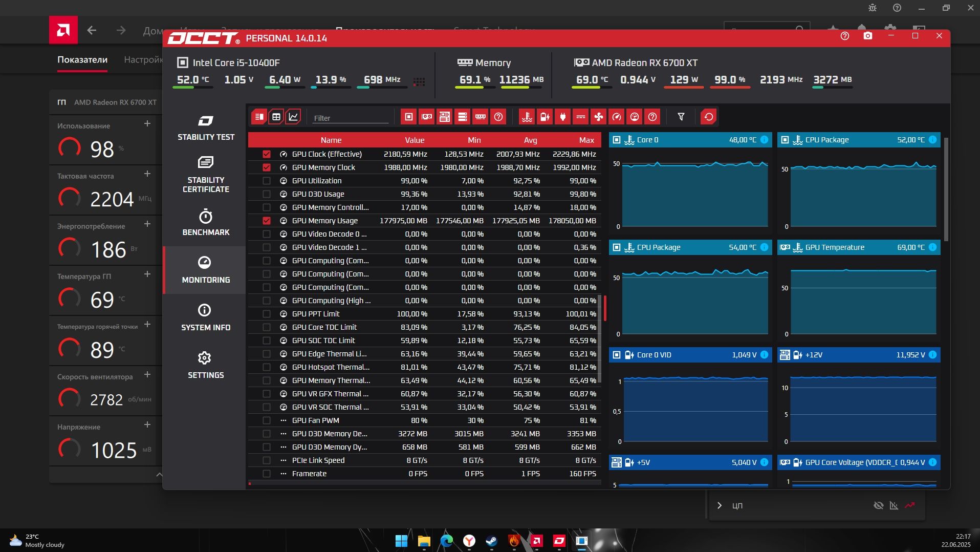Expand the Энергопотребление metric with its plus
The height and width of the screenshot is (552, 980).
(147, 224)
